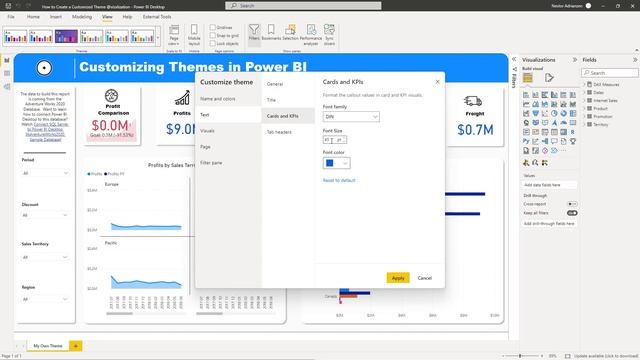
Task: Add a new report page
Action: [76, 346]
